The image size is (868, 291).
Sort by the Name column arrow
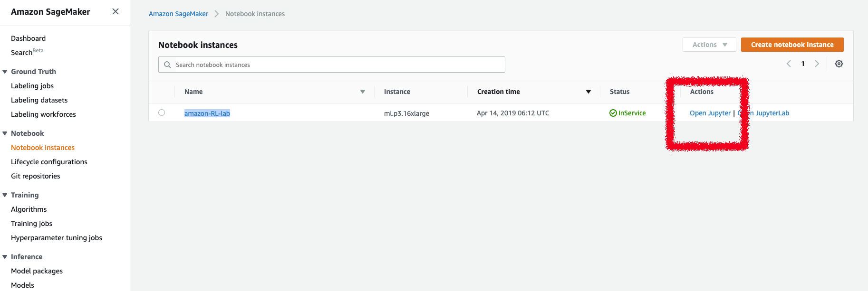coord(363,92)
